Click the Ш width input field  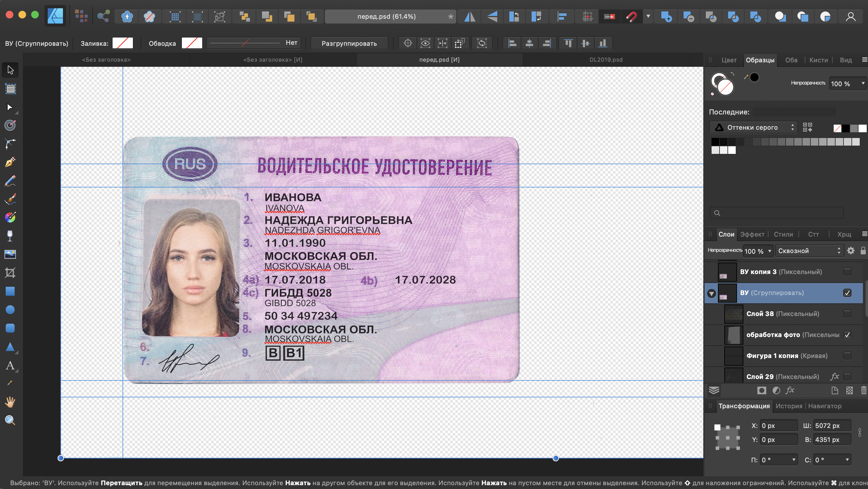pos(832,426)
